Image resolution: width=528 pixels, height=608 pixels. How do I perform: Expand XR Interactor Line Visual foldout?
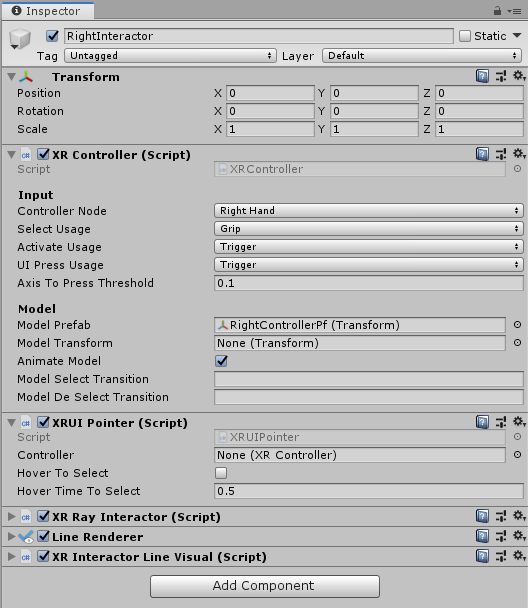(x=12, y=556)
